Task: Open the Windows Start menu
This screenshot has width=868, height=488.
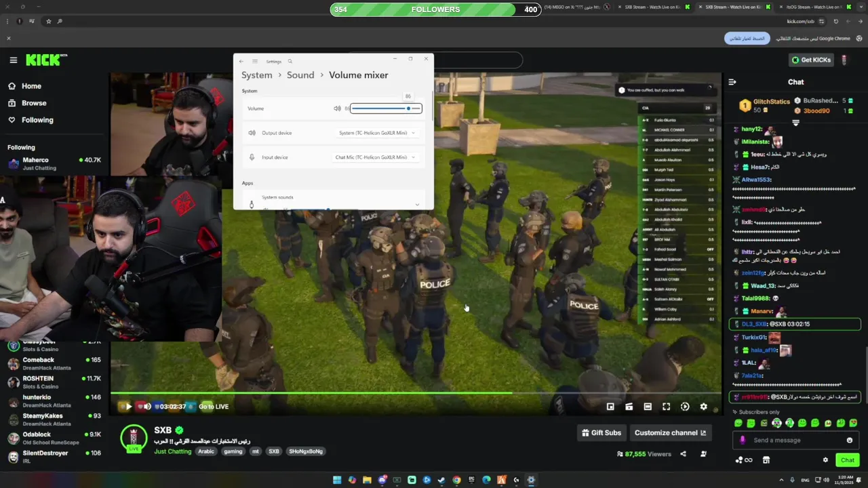Action: (337, 480)
